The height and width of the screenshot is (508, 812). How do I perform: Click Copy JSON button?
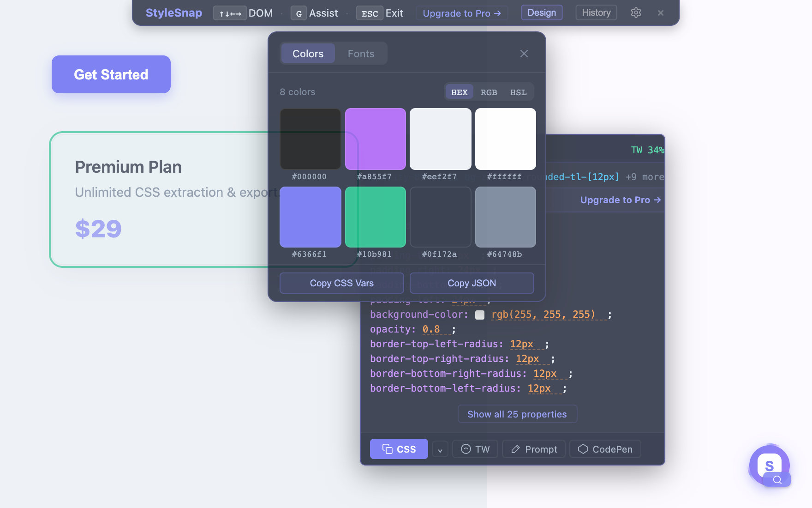point(472,283)
